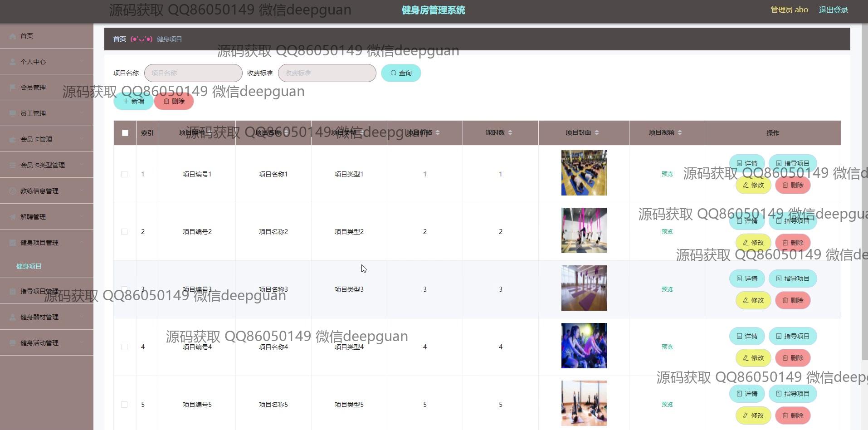Image resolution: width=868 pixels, height=430 pixels.
Task: Click 预览 video link for 项目名称5
Action: (x=667, y=405)
